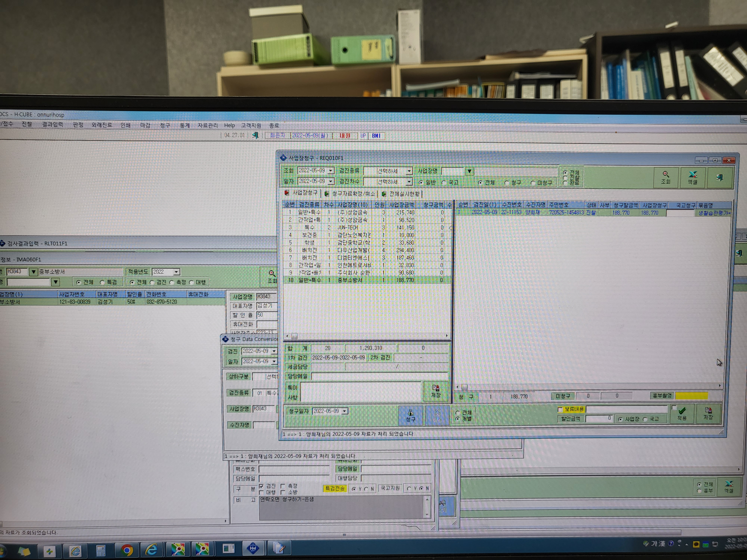The width and height of the screenshot is (747, 560).
Task: Enable the 보류내용 checkbox
Action: 560,409
